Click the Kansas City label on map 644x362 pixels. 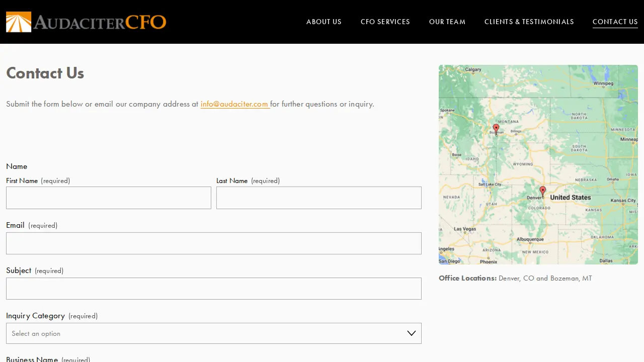coord(623,201)
